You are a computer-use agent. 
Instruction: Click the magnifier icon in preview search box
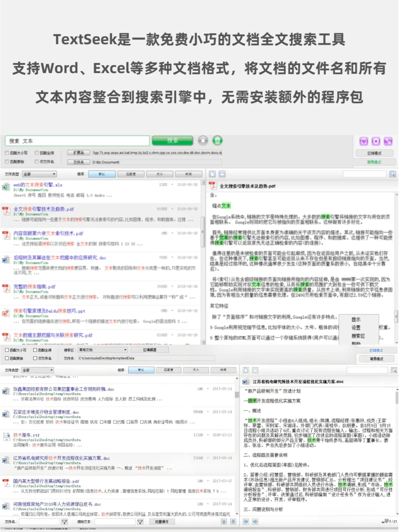[392, 174]
